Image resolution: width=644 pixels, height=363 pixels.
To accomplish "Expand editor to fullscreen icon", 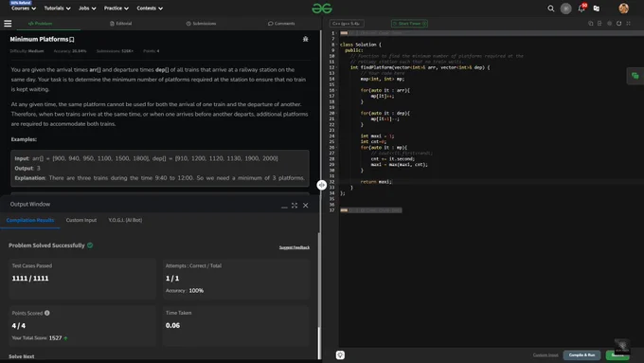I will point(629,24).
